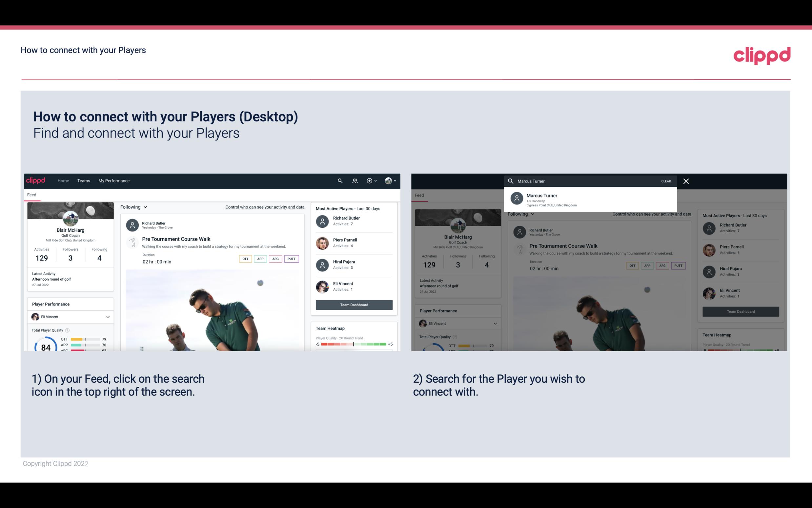This screenshot has width=812, height=508.
Task: Click Control who can see activity link
Action: 264,207
